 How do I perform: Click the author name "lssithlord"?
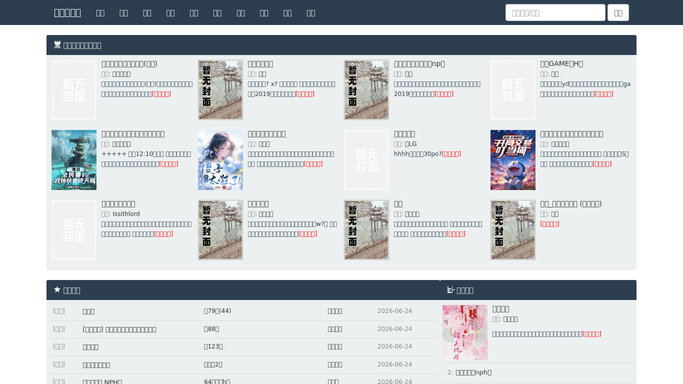126,214
